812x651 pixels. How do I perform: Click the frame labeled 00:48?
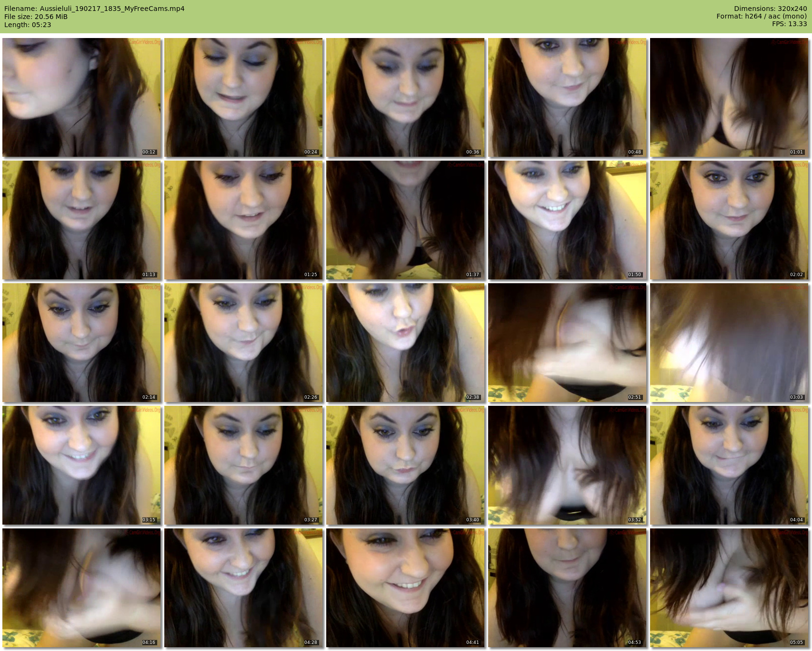tap(567, 97)
